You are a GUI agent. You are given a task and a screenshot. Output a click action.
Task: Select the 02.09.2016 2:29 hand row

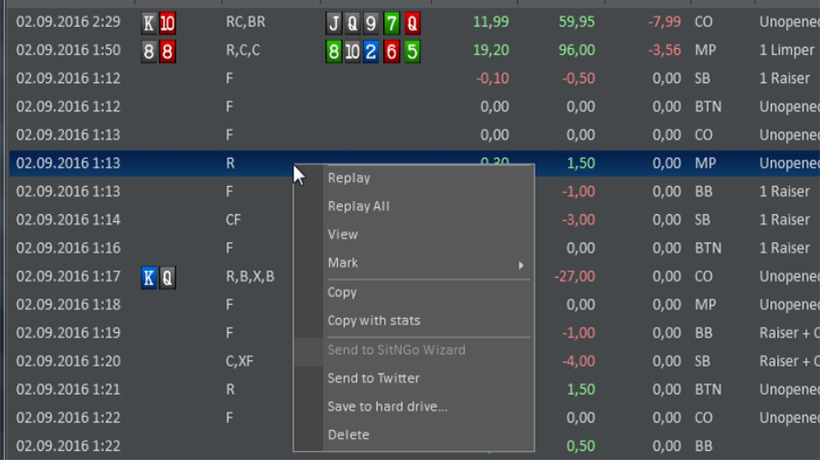(x=414, y=22)
